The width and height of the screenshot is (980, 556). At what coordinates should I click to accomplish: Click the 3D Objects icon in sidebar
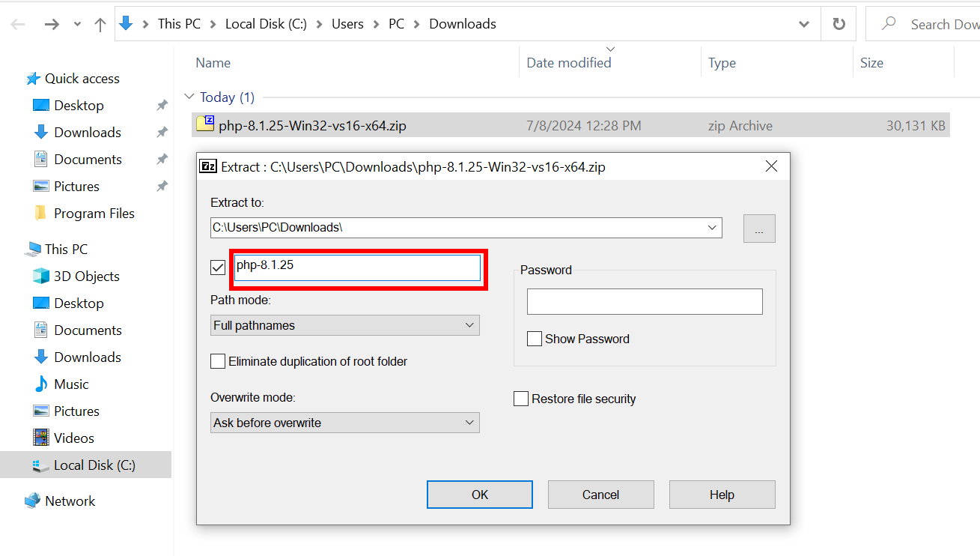41,277
